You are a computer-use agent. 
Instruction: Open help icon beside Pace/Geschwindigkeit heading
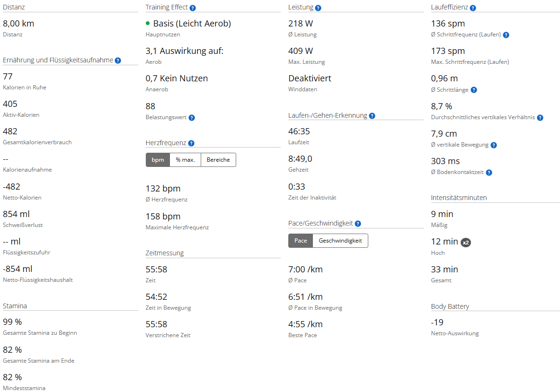358,224
